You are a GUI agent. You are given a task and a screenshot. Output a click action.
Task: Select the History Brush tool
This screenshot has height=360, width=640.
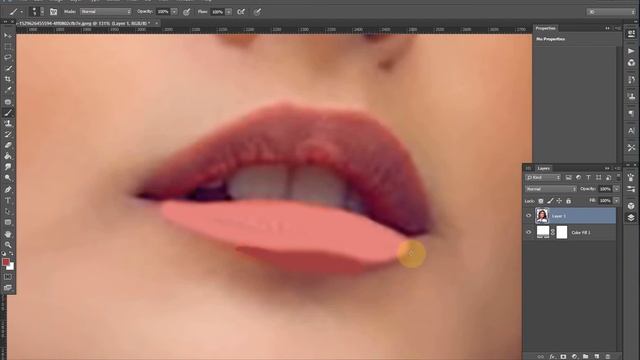click(x=8, y=134)
